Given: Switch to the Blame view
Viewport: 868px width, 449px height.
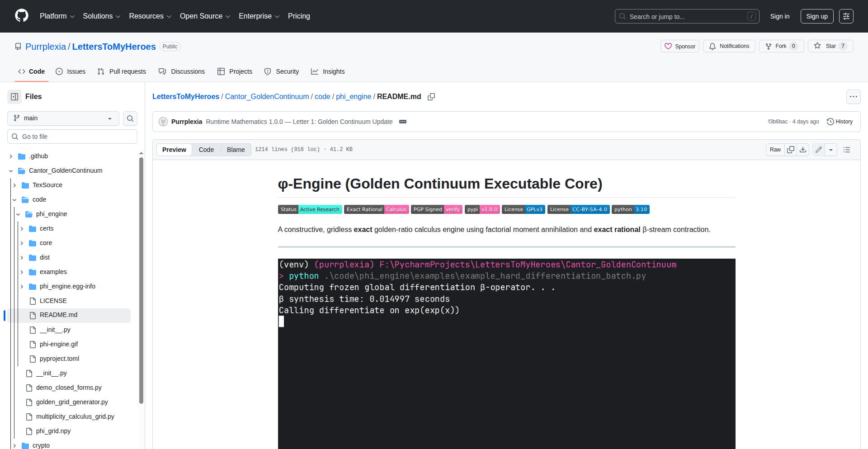Looking at the screenshot, I should [236, 150].
